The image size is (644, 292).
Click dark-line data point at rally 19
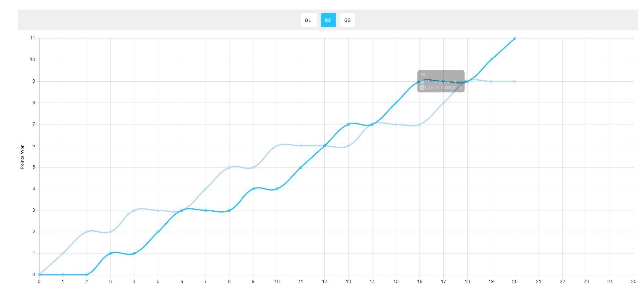pos(491,60)
